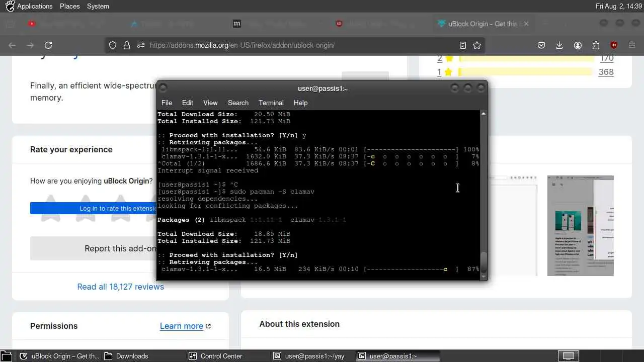Click 'Rate your experience' heading
The height and width of the screenshot is (362, 644).
coord(71,149)
